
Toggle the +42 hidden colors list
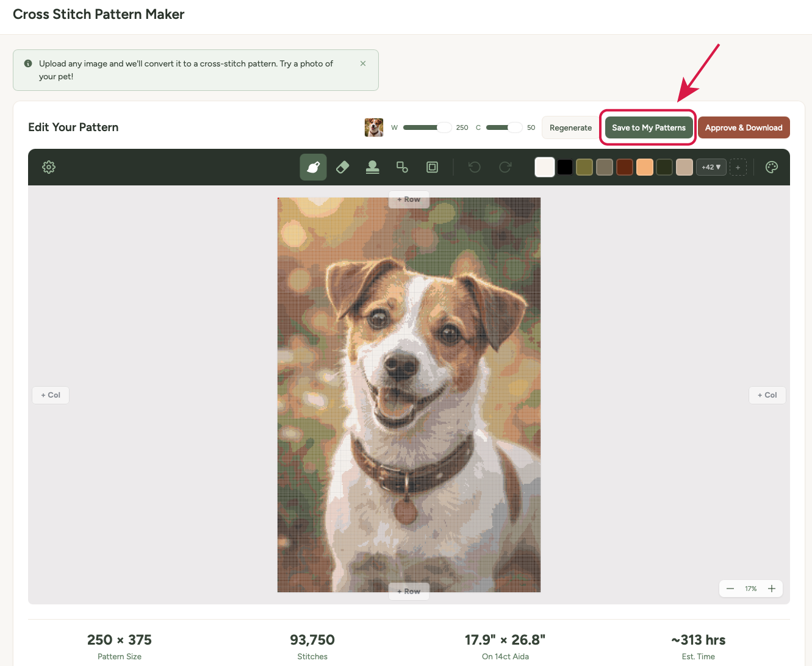(x=711, y=167)
